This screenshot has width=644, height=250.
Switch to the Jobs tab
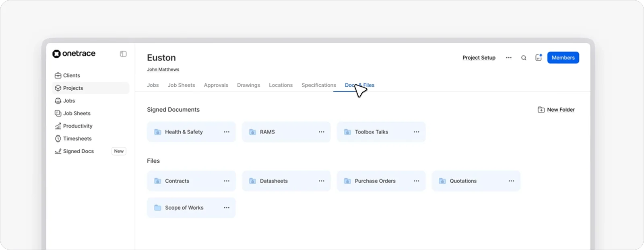tap(153, 85)
